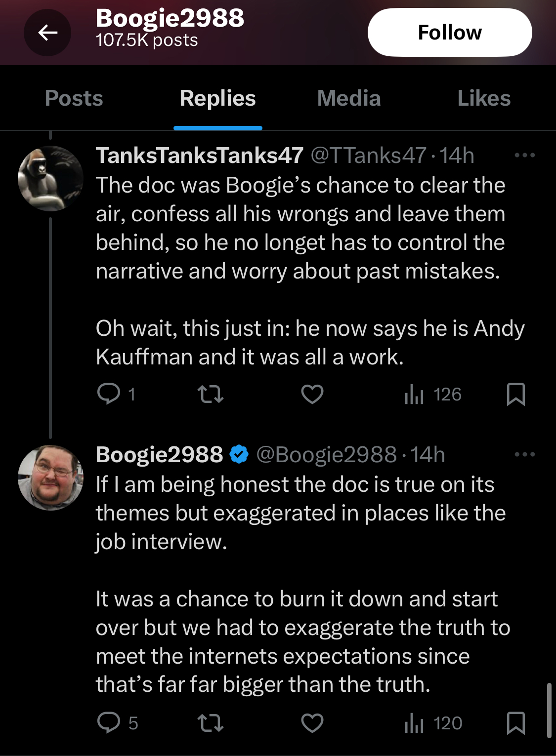
Task: Open the @TTanks47 profile handle
Action: [x=368, y=156]
